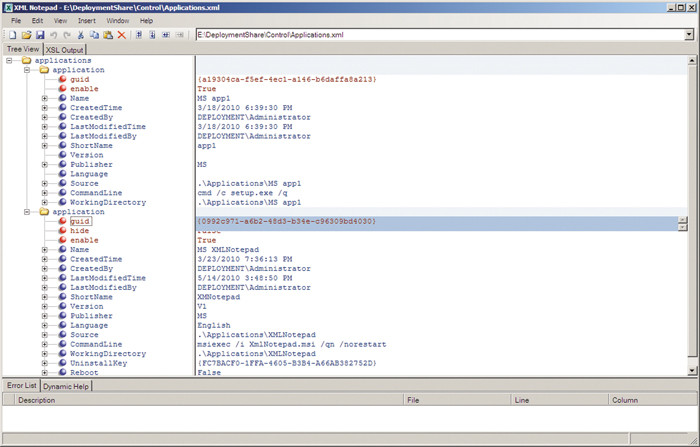Screen dimensions: 700x447
Task: Click the Undo arrow icon
Action: pos(54,35)
